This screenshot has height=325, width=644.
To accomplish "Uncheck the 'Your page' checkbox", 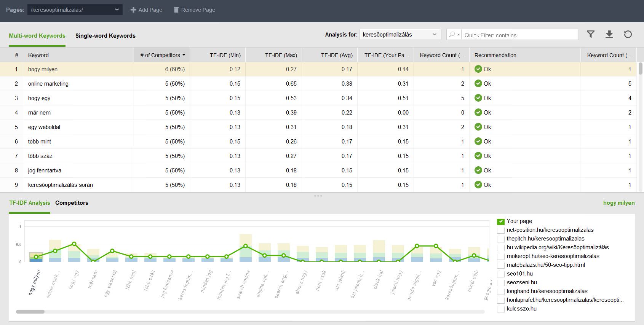I will 501,221.
